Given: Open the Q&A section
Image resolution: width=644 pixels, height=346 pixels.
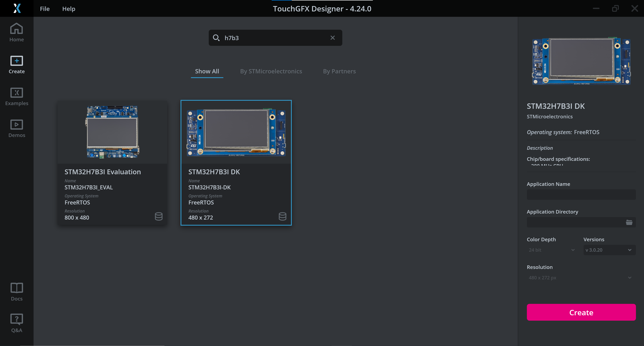Looking at the screenshot, I should tap(16, 323).
